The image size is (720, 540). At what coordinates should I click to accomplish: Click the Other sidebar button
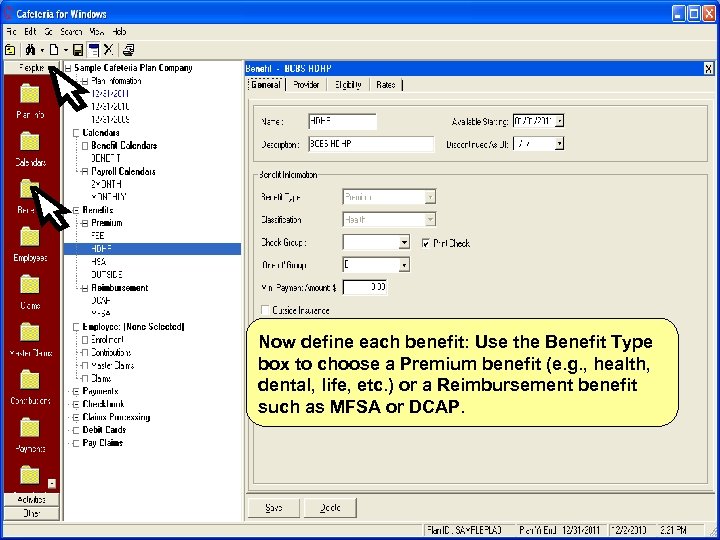31,513
